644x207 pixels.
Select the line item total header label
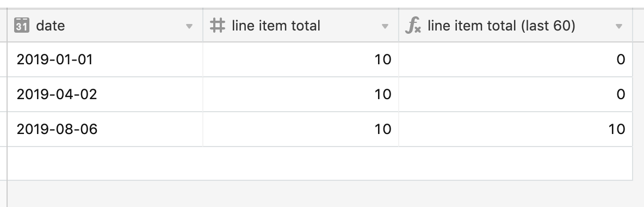276,26
